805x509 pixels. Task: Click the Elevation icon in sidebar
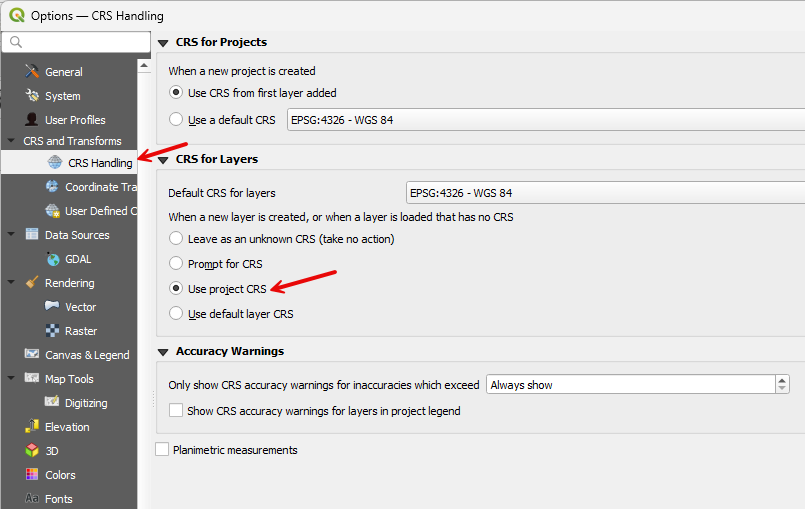[x=32, y=427]
